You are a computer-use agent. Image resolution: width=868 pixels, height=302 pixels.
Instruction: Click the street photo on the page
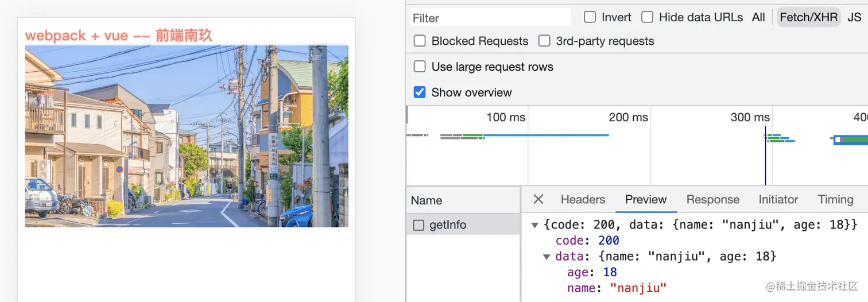(187, 136)
